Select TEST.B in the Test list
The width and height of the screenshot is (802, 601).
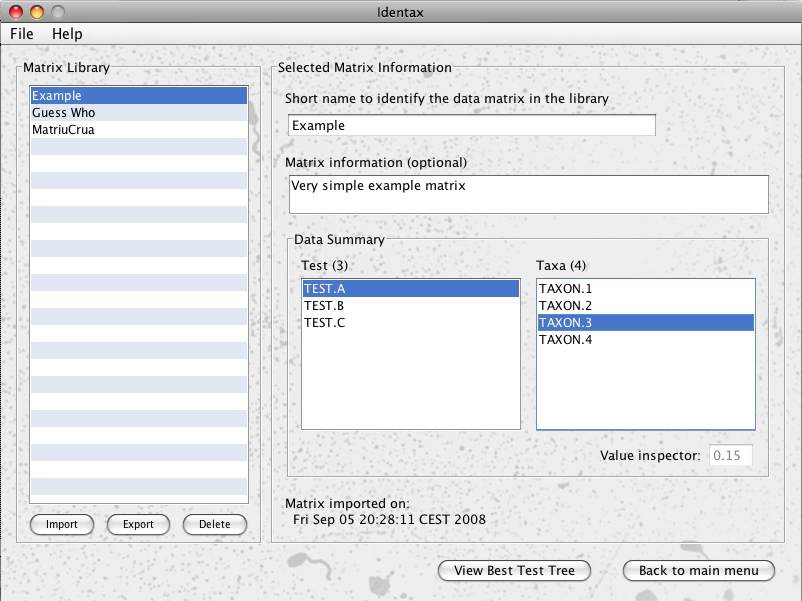coord(411,305)
